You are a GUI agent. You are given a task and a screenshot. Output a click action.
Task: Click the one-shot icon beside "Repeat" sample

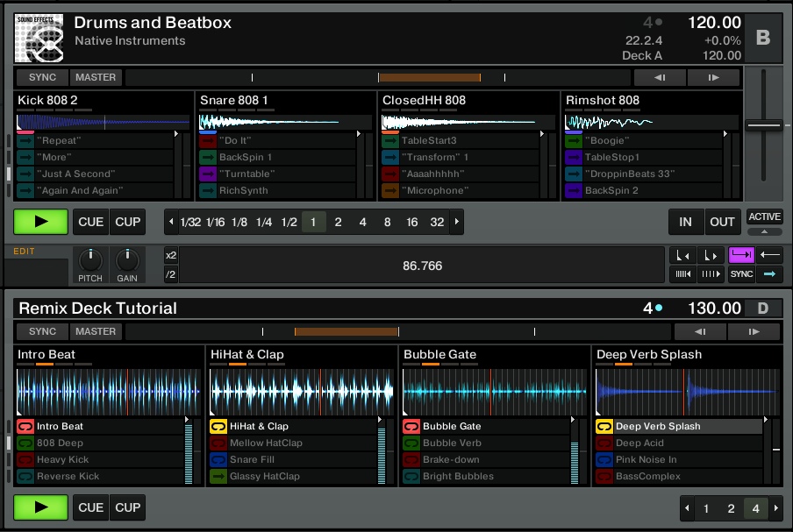point(25,140)
